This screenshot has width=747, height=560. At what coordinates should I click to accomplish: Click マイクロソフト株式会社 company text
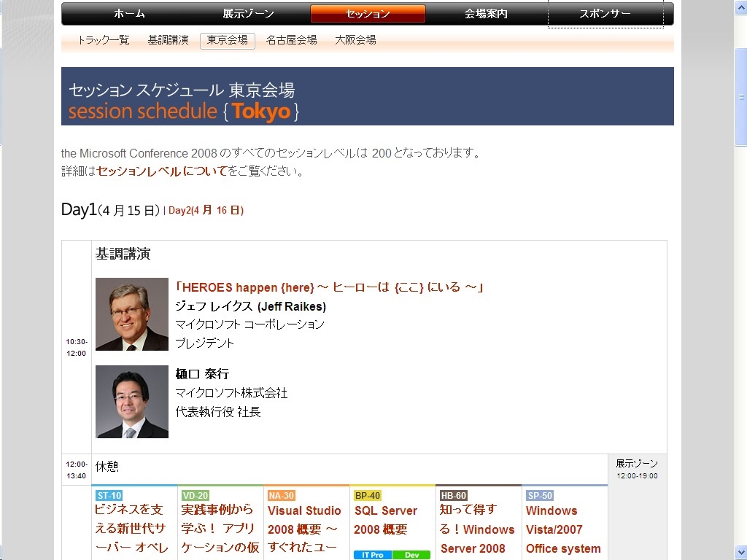coord(231,393)
